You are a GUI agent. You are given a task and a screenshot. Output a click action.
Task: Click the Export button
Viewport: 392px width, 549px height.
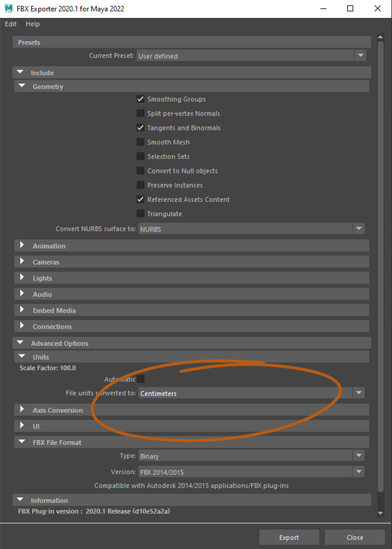point(289,537)
